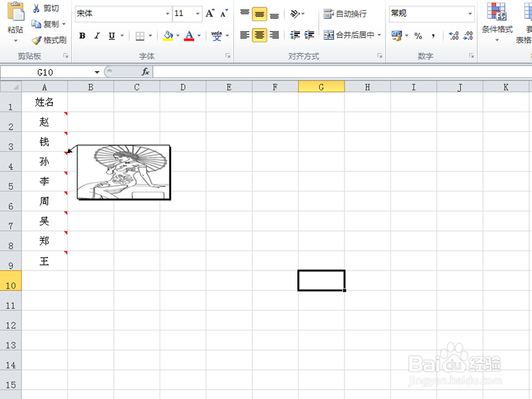The height and width of the screenshot is (399, 532).
Task: Click the text orientation icon
Action: point(295,13)
